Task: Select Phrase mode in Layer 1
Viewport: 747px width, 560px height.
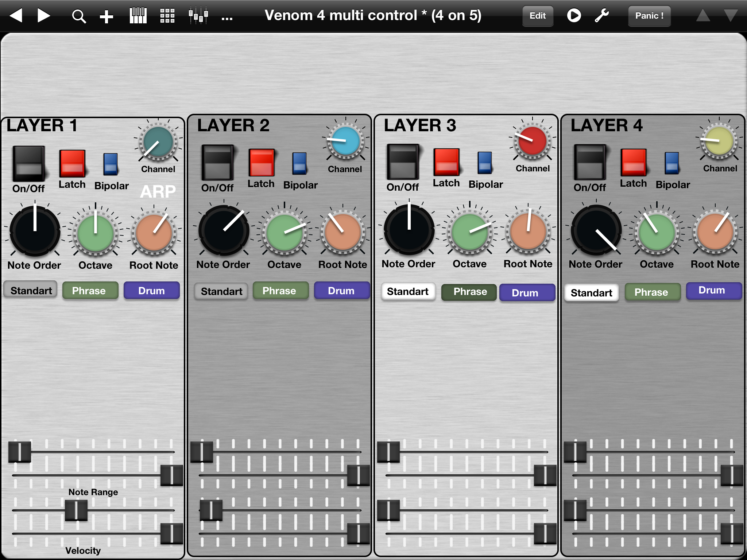Action: point(90,291)
